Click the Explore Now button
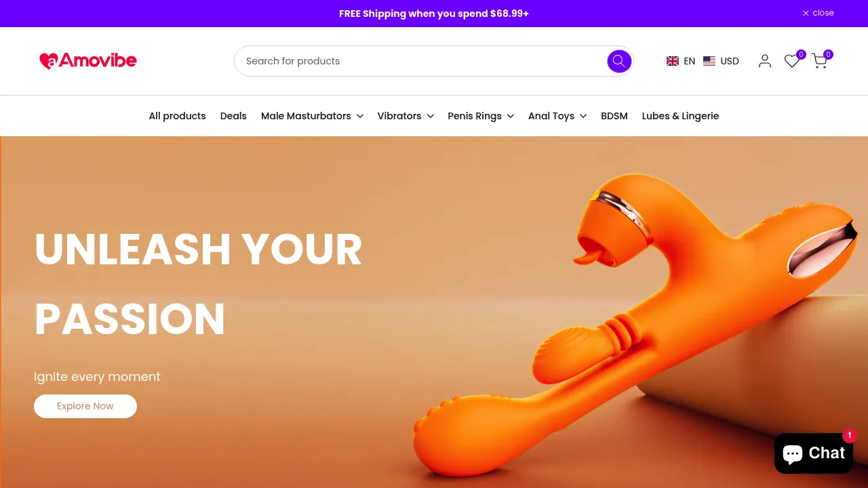 [x=85, y=406]
